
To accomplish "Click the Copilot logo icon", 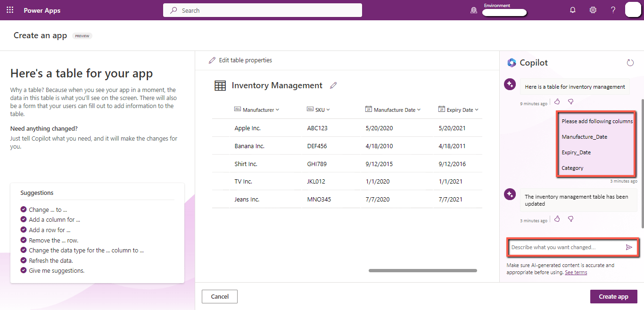I will (x=512, y=63).
